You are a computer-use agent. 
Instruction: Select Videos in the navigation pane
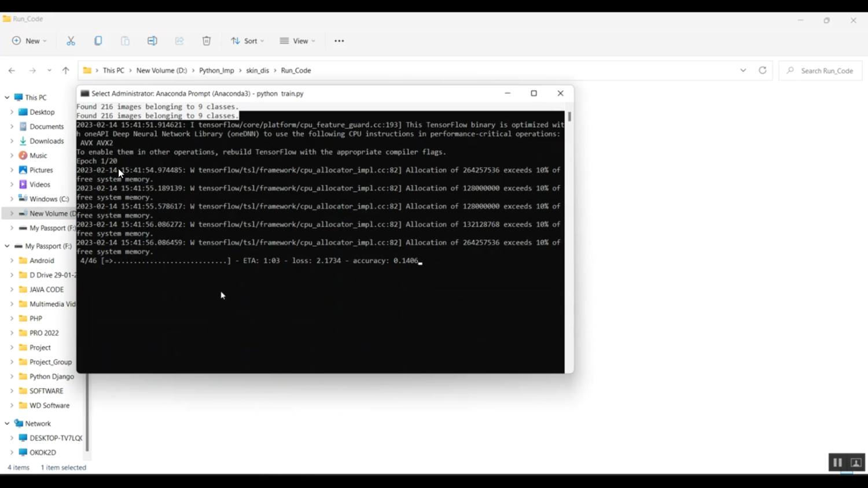point(40,184)
